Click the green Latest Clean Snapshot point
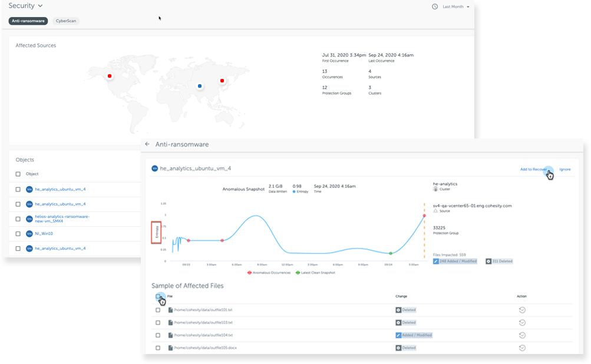 [x=390, y=253]
